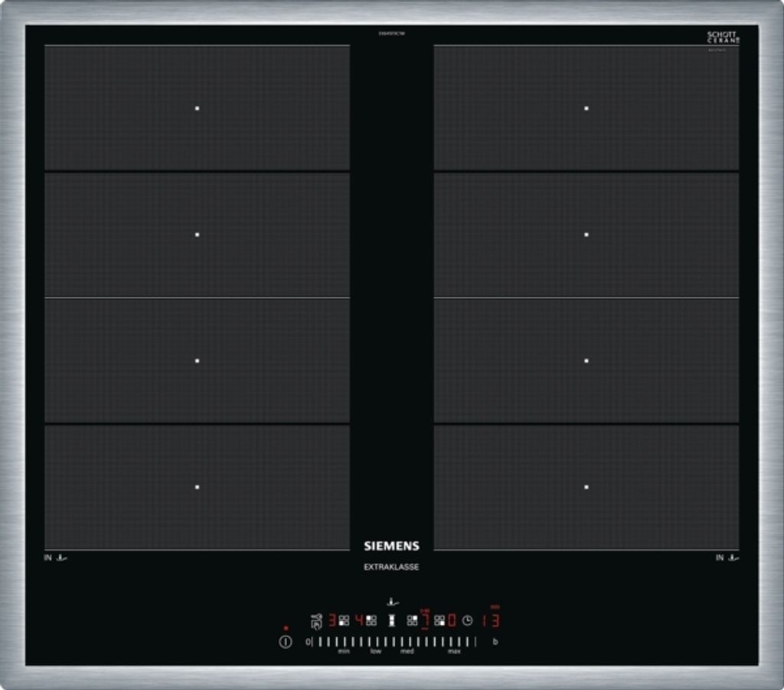Select the top-right cooking zone selector icon
Screen dimensions: 784x690
point(412,621)
